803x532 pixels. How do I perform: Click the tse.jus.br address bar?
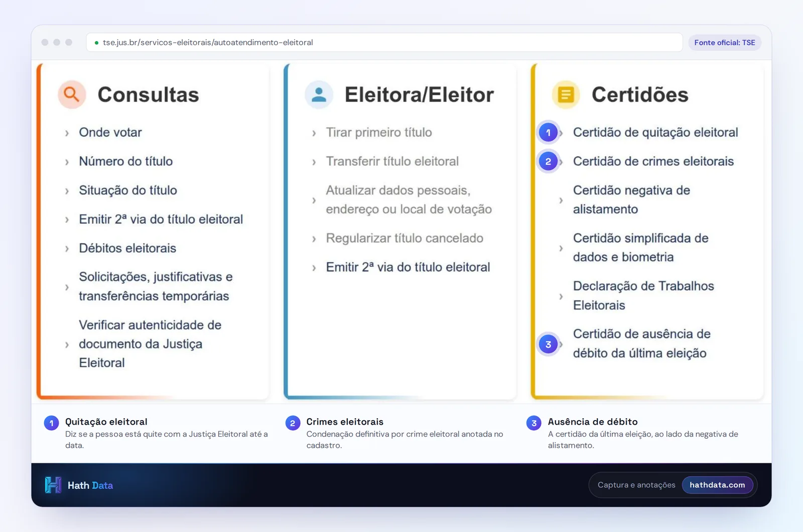pos(384,43)
